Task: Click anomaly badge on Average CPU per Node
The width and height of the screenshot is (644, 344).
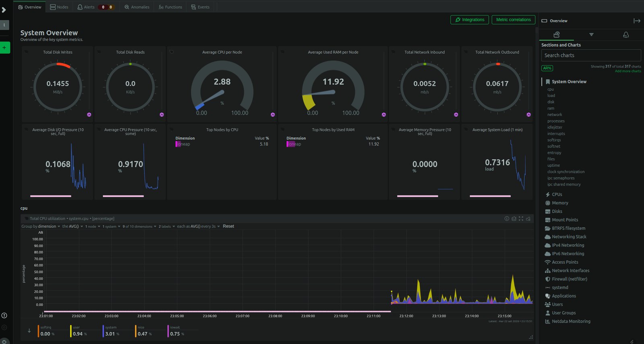Action: [x=272, y=115]
